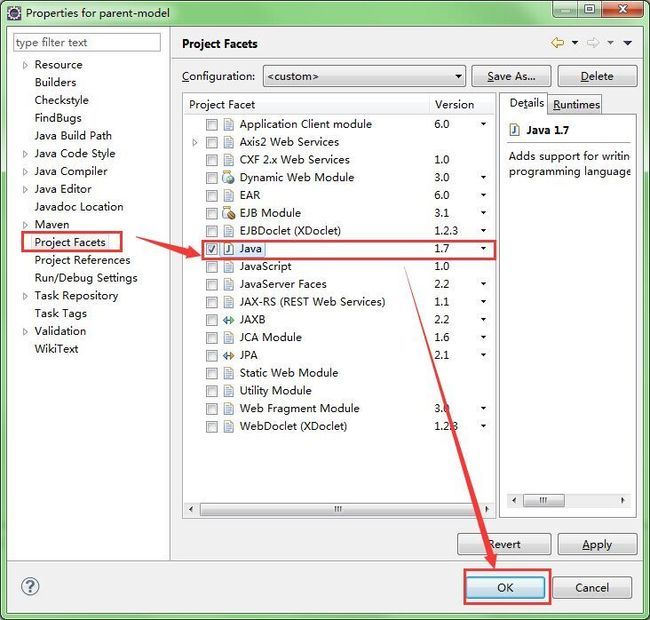Click the JAXB arrows icon

pyautogui.click(x=228, y=320)
